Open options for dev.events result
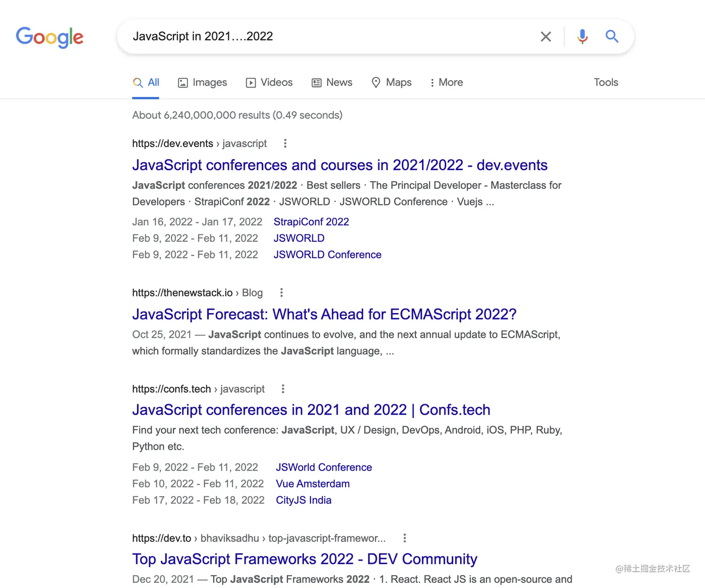 point(285,144)
